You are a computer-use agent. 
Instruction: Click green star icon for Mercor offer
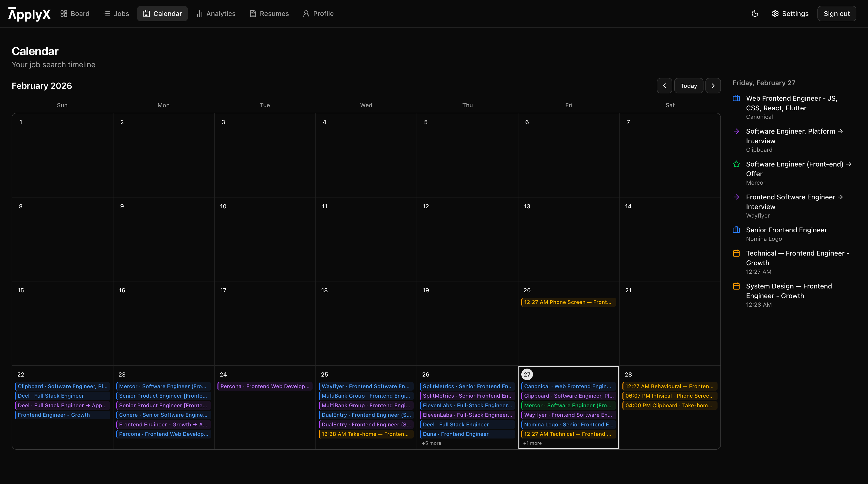pos(736,164)
